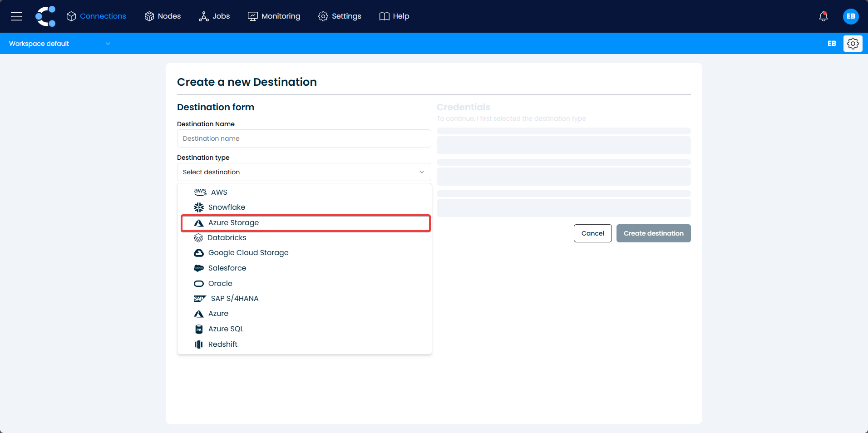The width and height of the screenshot is (868, 433).
Task: Open the workspace settings gear
Action: click(x=853, y=43)
